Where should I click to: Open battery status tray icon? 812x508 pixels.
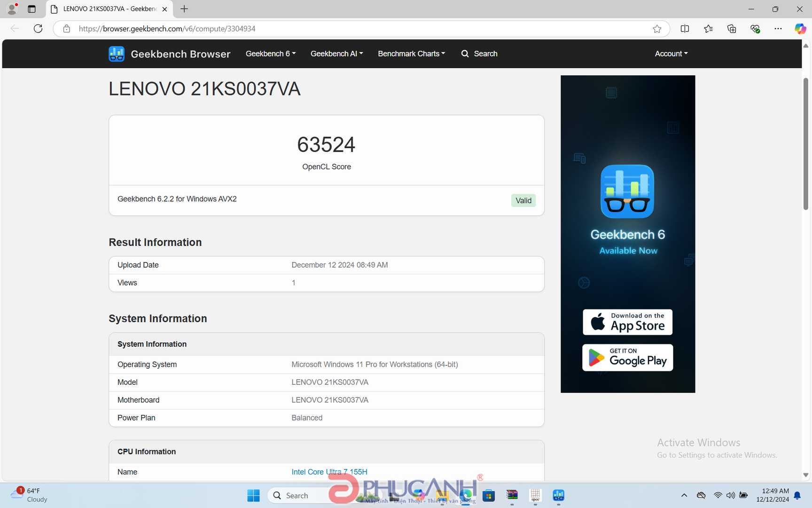[x=743, y=495]
